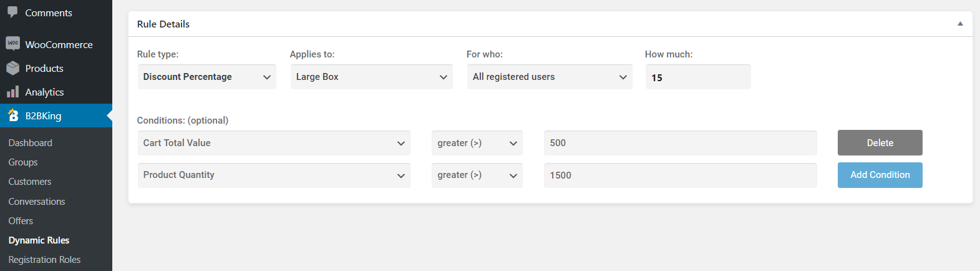Open the Conversations submenu item

coord(37,202)
